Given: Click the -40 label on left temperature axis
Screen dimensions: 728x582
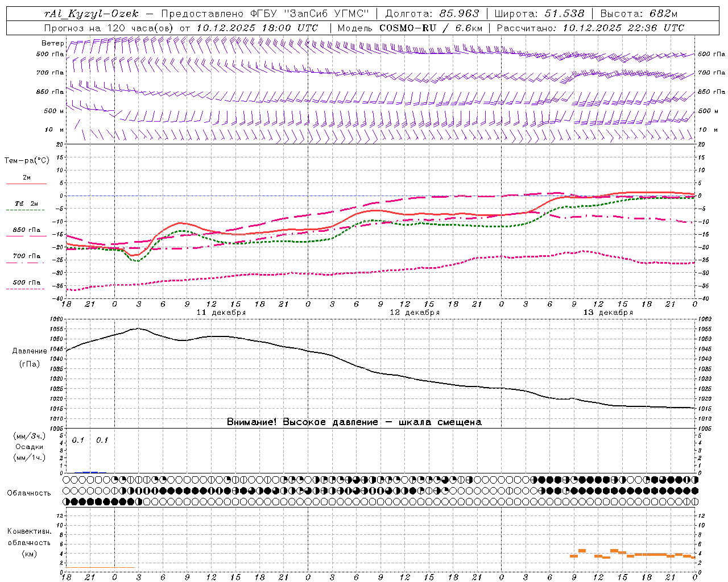Looking at the screenshot, I should click(x=59, y=299).
